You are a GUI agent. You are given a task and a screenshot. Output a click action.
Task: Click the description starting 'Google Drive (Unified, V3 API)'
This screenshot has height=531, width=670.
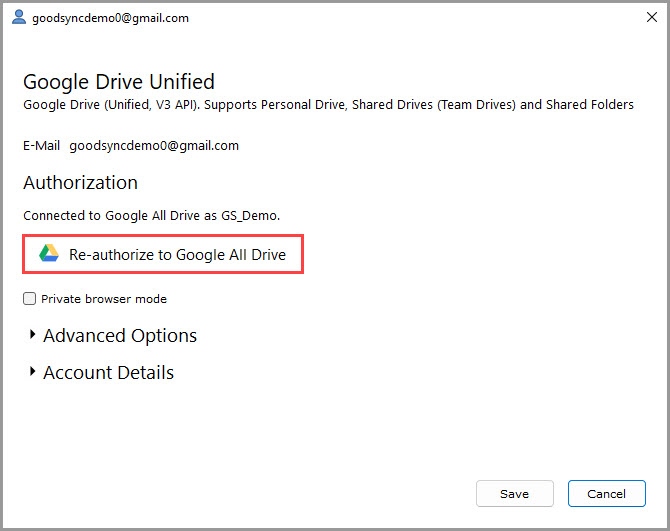[328, 105]
